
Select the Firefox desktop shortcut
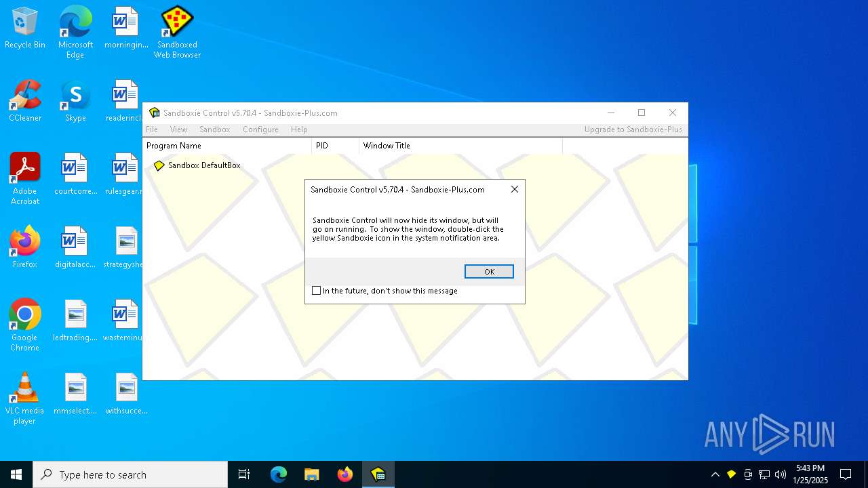25,248
